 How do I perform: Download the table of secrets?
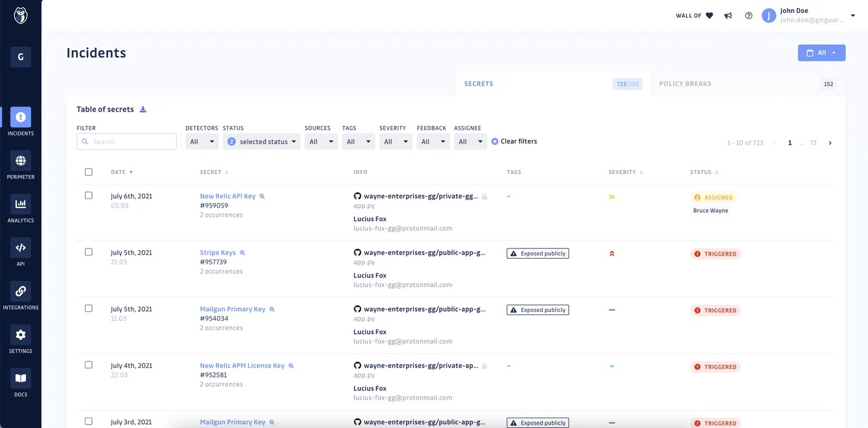pyautogui.click(x=143, y=110)
